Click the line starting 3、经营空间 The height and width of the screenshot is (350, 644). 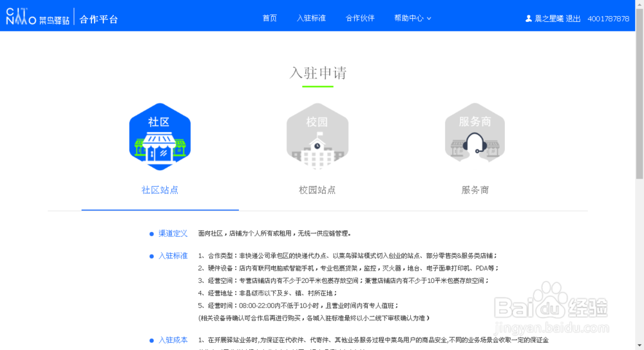(343, 280)
